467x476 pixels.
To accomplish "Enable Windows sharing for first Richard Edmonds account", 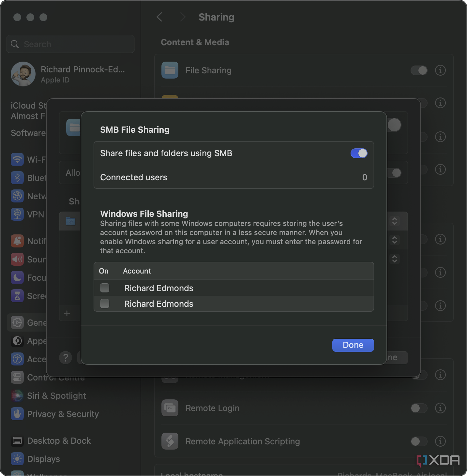I will [x=105, y=288].
